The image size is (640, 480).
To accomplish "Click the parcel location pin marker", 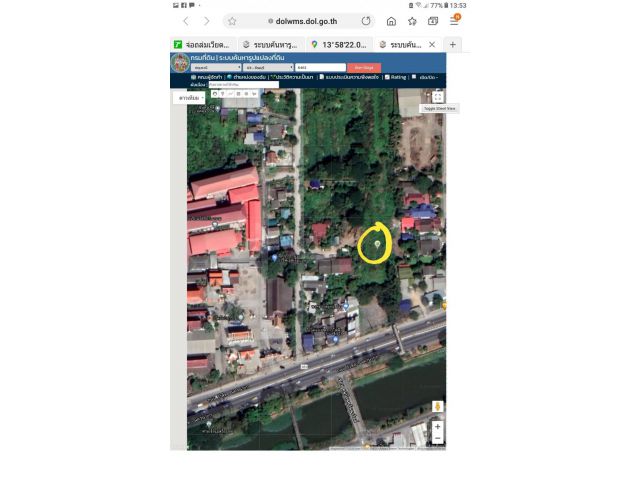I will click(x=378, y=244).
